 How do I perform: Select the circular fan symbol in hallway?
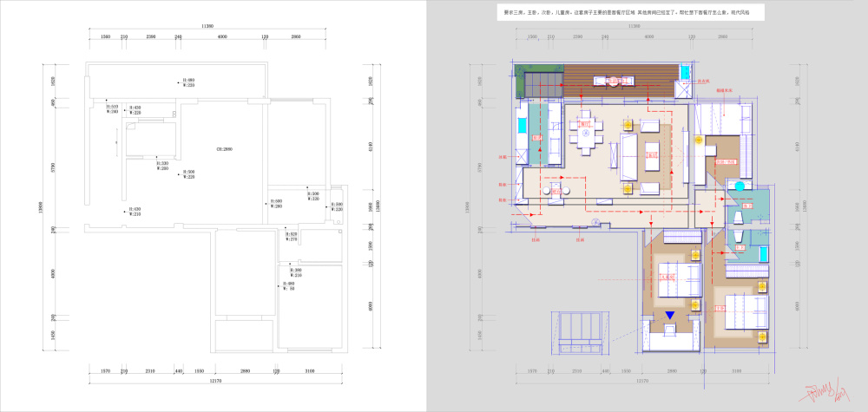[x=594, y=224]
